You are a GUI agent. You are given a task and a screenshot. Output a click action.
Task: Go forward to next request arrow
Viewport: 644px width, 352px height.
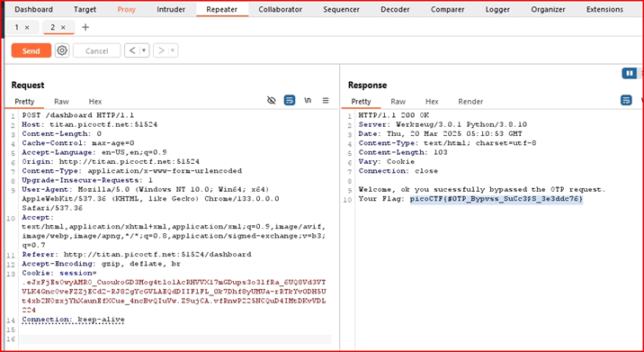click(x=161, y=50)
